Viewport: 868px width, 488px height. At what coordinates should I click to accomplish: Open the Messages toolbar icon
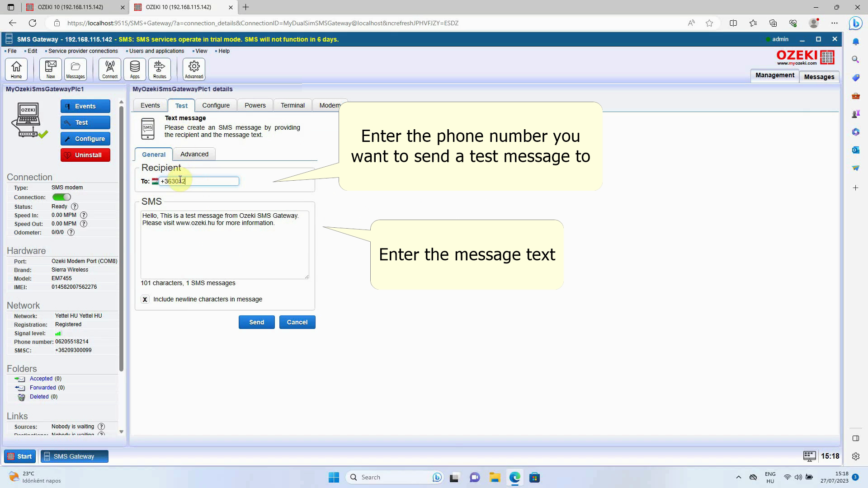tap(75, 69)
